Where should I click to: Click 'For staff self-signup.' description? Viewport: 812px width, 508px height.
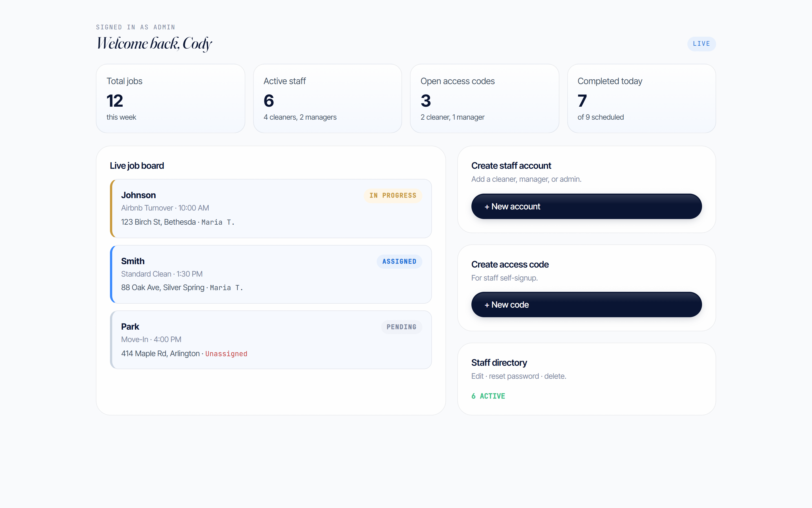505,278
